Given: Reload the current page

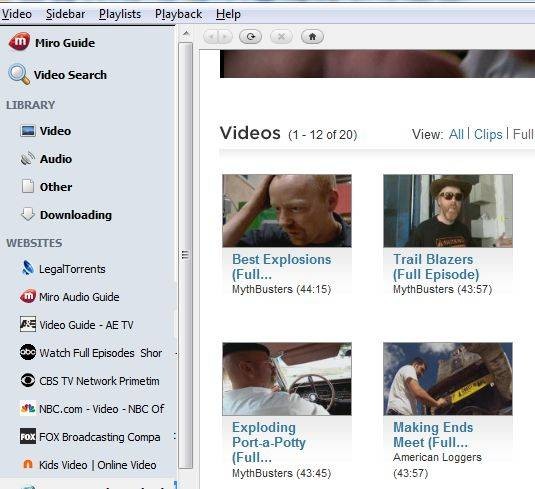Looking at the screenshot, I should (x=250, y=37).
